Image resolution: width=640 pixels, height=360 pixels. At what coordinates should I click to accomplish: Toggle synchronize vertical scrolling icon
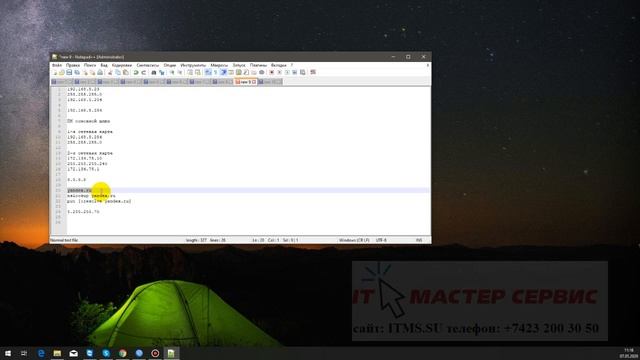(190, 72)
